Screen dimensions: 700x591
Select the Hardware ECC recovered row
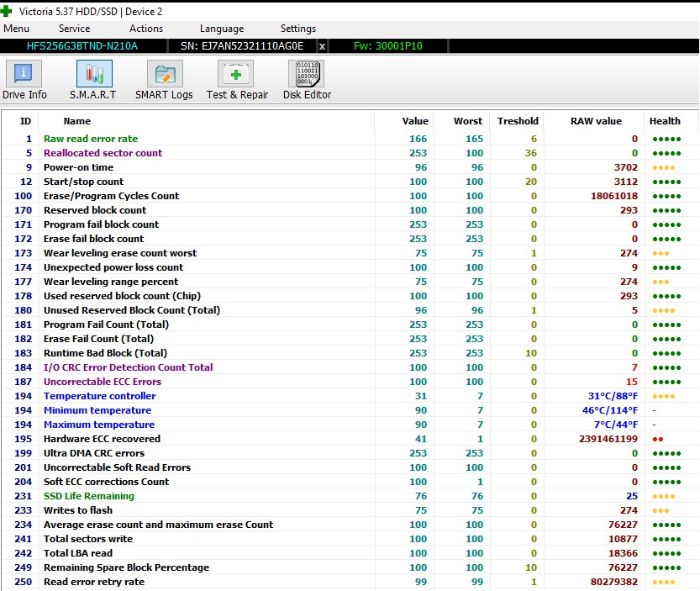350,439
